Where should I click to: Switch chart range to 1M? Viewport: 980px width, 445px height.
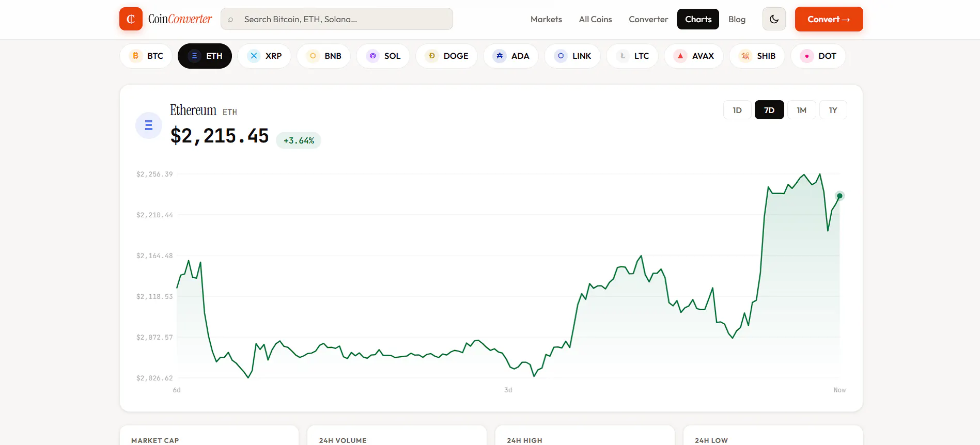click(801, 110)
